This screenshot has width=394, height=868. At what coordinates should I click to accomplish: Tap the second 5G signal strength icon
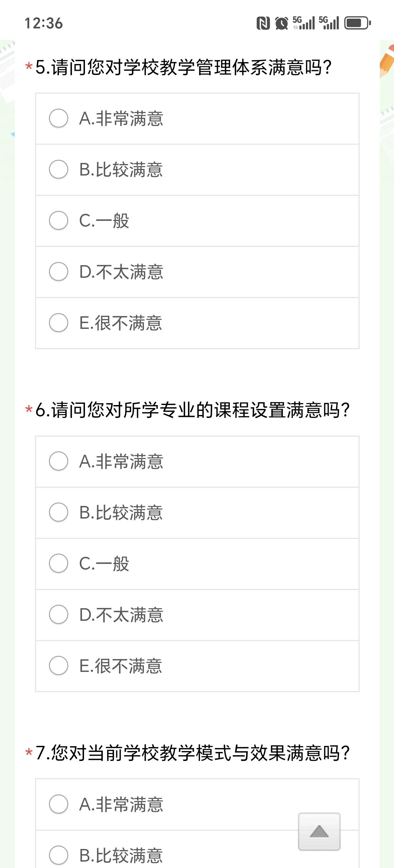(x=329, y=23)
